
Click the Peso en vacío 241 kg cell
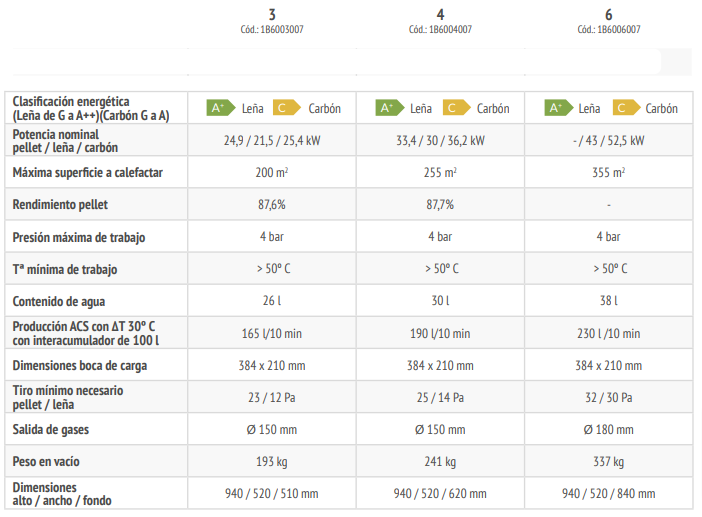(x=440, y=461)
